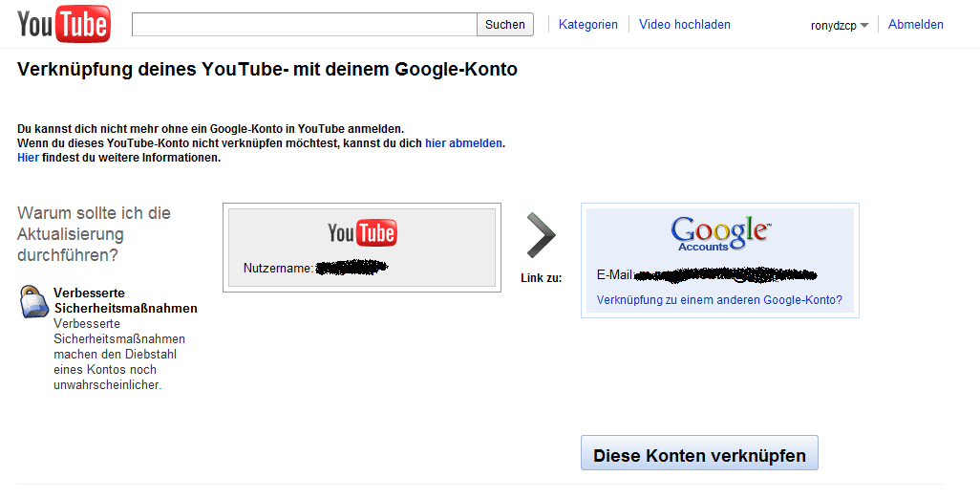Click the 'Verbesserte Sicherheitsmaßnahmen' bold heading
The height and width of the screenshot is (499, 980).
126,300
